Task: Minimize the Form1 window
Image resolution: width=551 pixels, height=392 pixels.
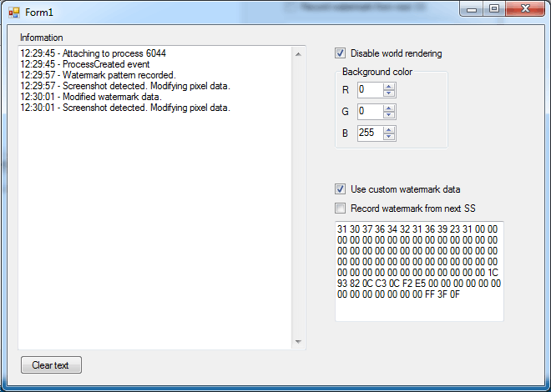Action: [472, 9]
